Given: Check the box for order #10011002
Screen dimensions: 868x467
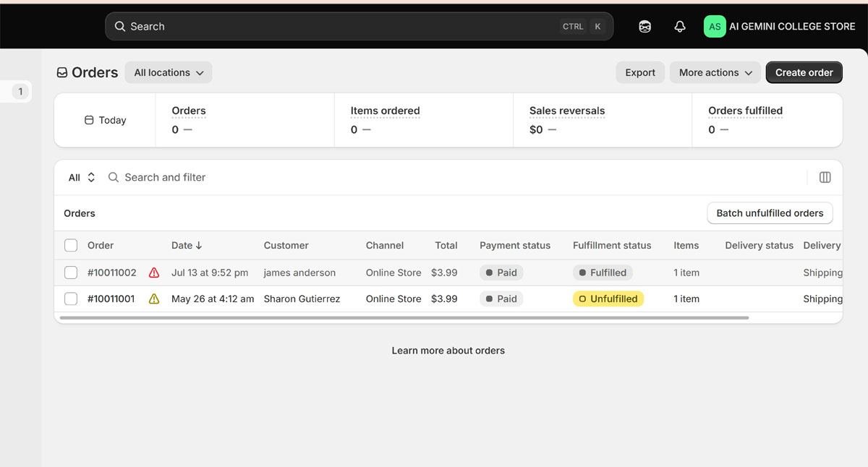Looking at the screenshot, I should click(x=71, y=273).
